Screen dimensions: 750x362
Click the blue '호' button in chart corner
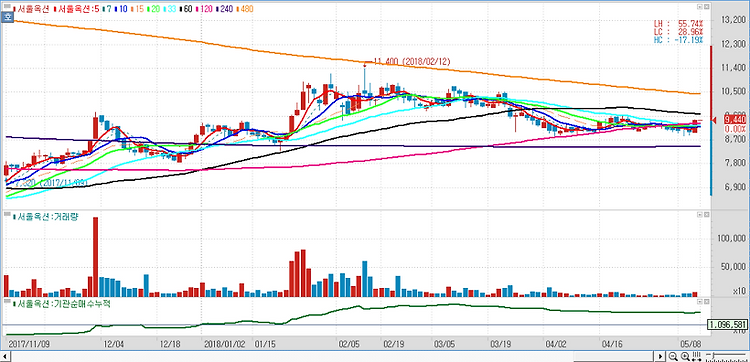[x=7, y=17]
